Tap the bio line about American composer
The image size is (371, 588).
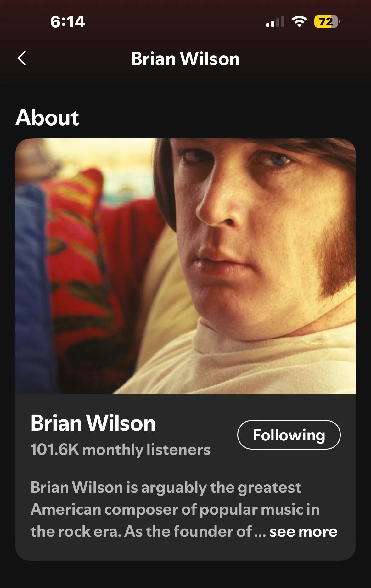tap(175, 510)
